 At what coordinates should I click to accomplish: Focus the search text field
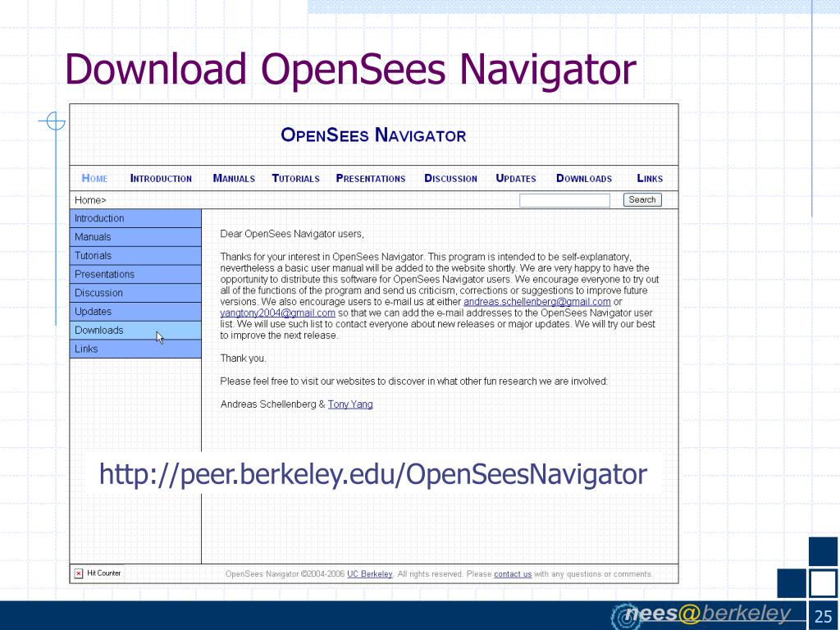[x=564, y=200]
